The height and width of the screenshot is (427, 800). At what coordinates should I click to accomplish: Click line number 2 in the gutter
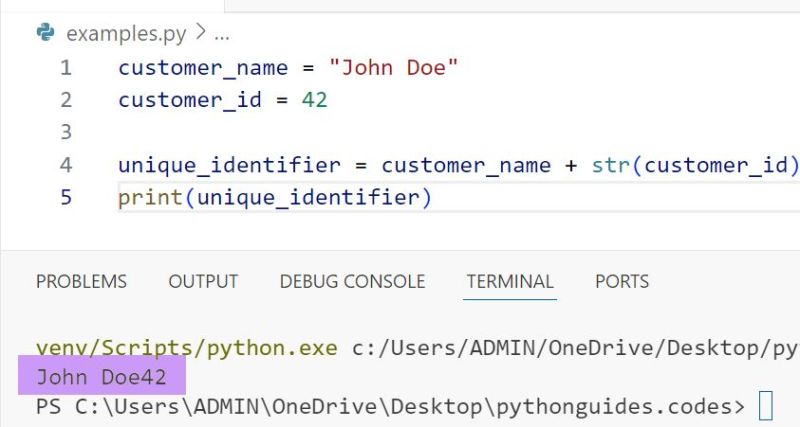(x=66, y=99)
